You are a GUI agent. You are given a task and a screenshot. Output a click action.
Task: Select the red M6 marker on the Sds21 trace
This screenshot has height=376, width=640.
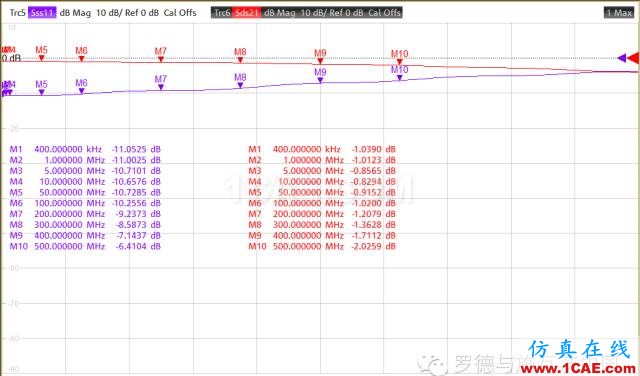81,59
